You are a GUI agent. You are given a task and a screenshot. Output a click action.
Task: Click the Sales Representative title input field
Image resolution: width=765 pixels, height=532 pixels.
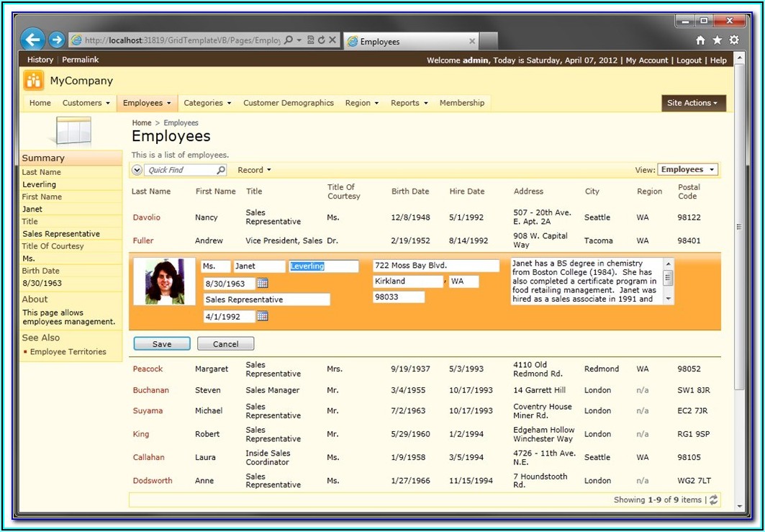coord(266,299)
